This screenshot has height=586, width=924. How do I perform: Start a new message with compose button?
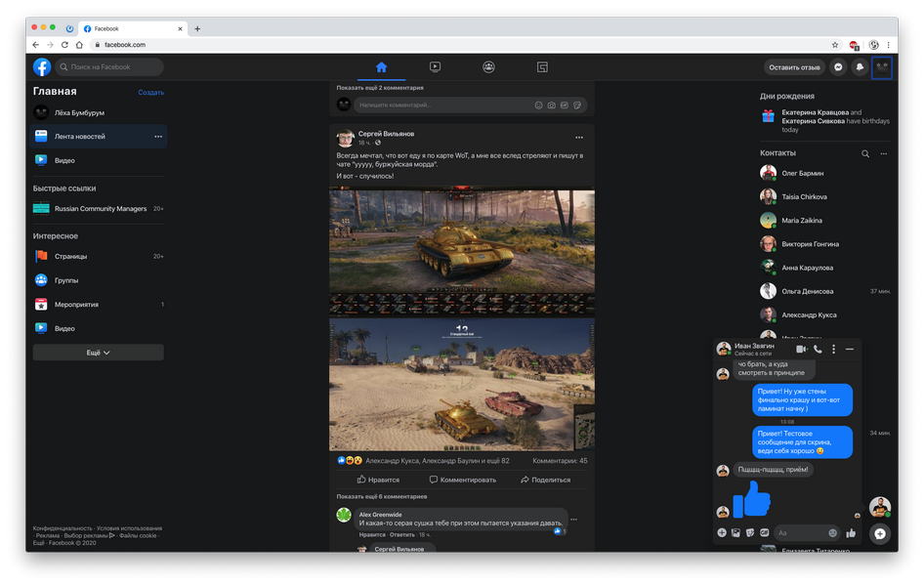(880, 534)
